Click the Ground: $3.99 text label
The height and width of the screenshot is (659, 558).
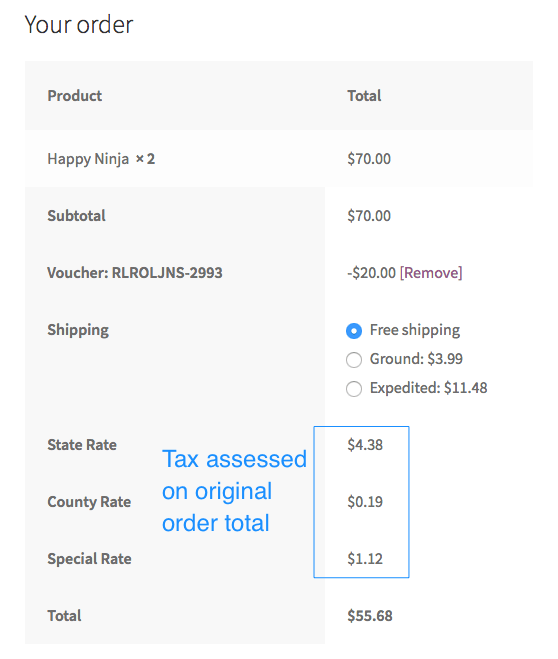(416, 359)
